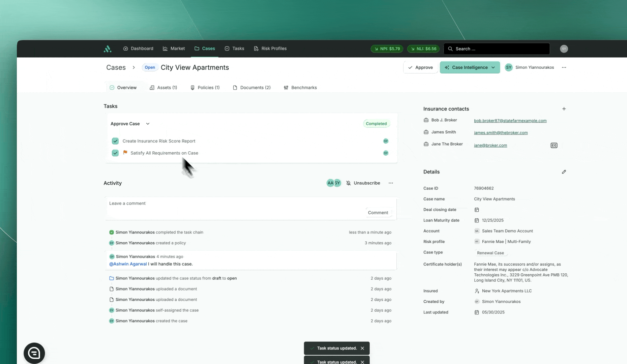The height and width of the screenshot is (364, 627).
Task: Open bob.broker87@statefarmexample.com email link
Action: (x=510, y=121)
